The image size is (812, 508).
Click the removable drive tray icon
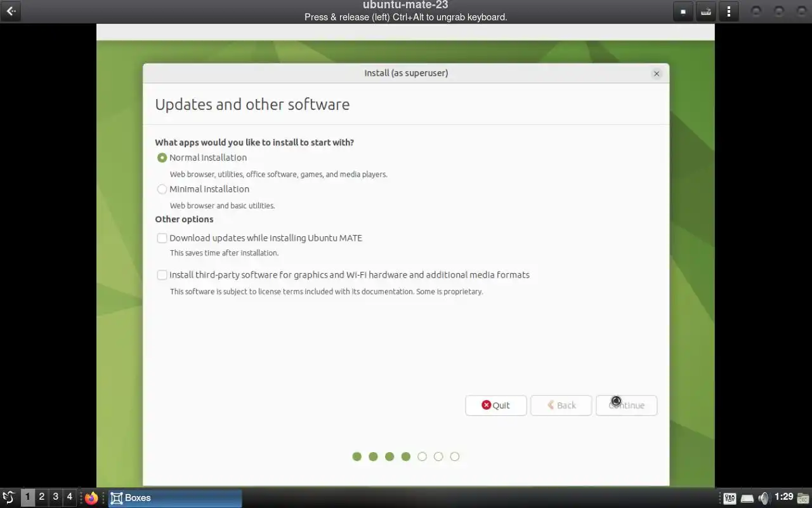tap(747, 498)
